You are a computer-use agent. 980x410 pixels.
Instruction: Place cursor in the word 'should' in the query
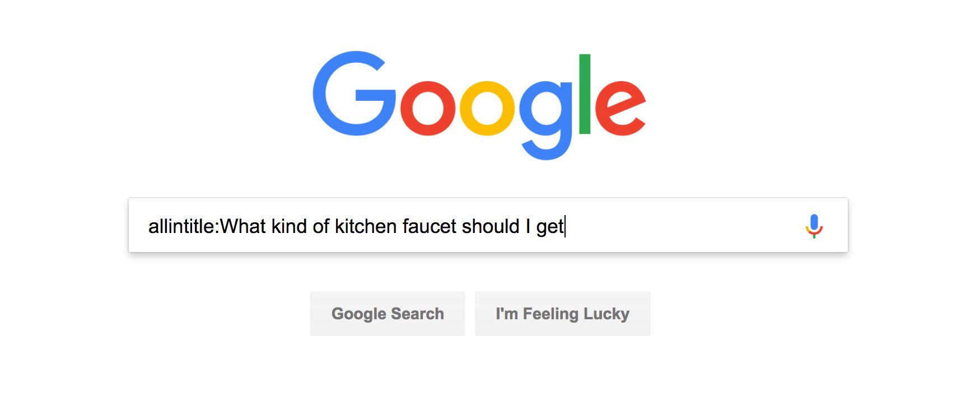tap(491, 226)
